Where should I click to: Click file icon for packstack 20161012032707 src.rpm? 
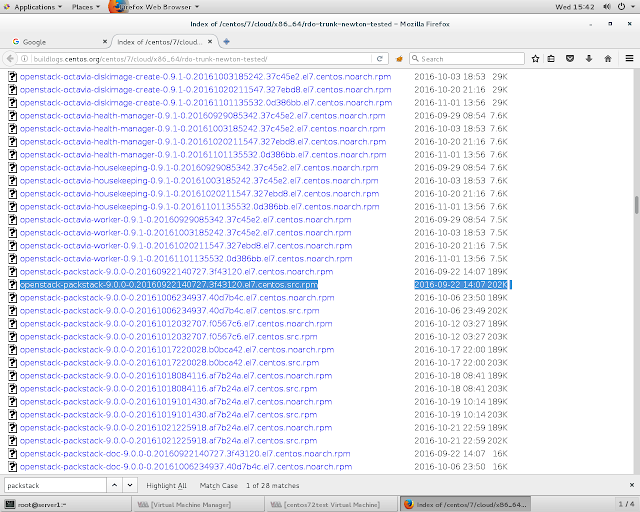(13, 337)
